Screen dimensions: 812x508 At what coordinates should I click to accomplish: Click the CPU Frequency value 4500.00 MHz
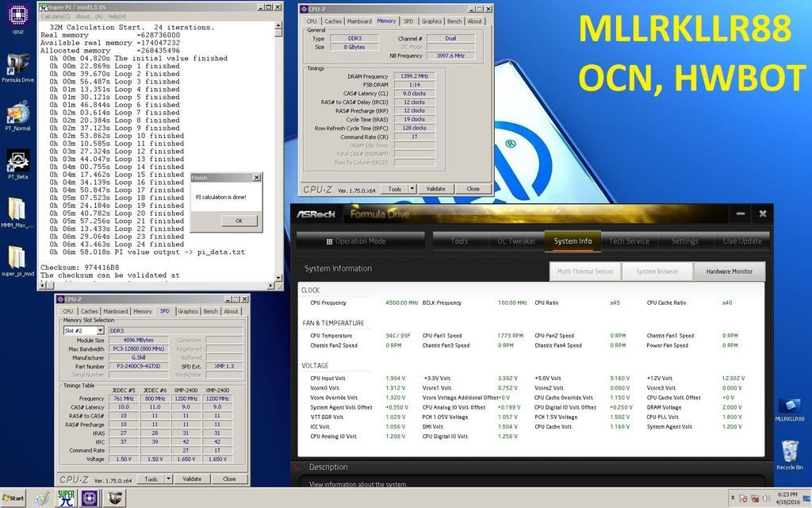(x=402, y=302)
